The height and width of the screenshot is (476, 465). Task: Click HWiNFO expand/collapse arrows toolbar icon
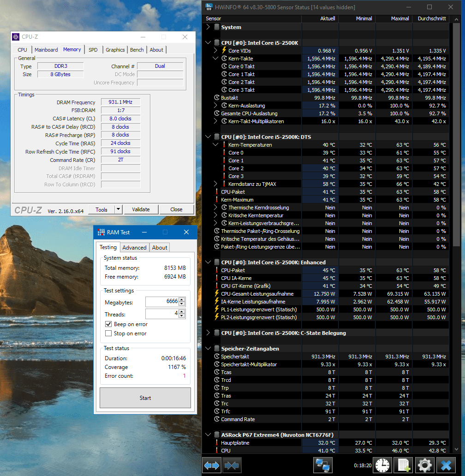click(212, 465)
